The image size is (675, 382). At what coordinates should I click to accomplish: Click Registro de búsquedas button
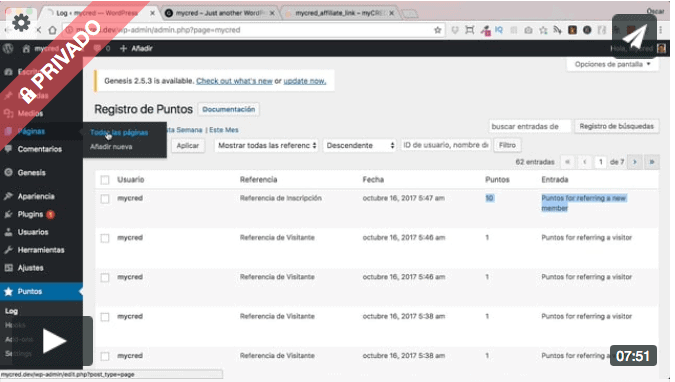pyautogui.click(x=616, y=126)
